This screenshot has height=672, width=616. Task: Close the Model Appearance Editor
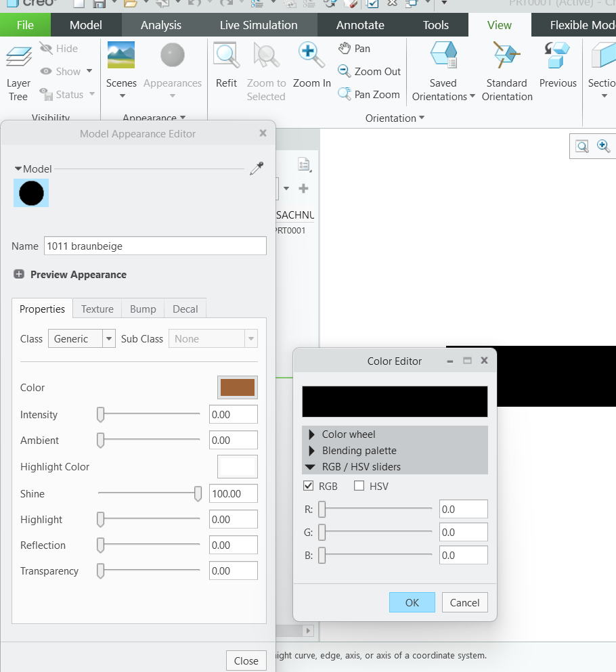point(246,660)
